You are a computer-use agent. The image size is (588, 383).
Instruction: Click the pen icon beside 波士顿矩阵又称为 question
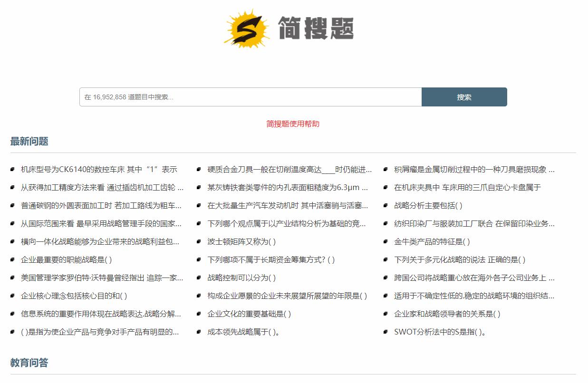(199, 241)
